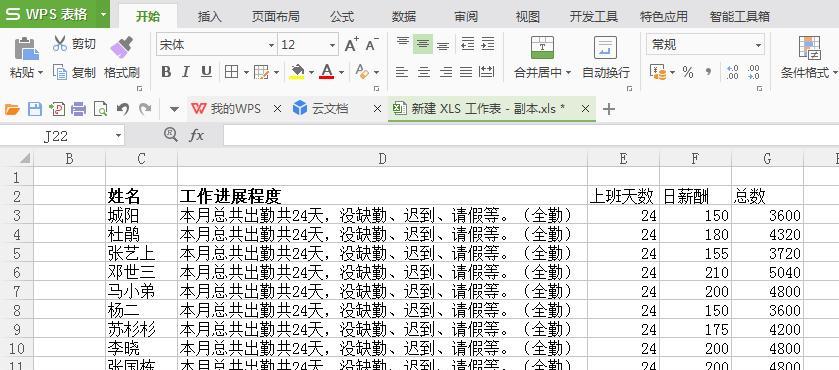
Task: Apply the yellow fill color bucket
Action: 296,72
